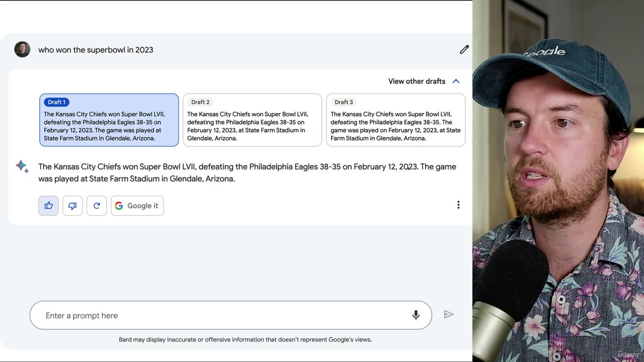Click the View other drafts label
This screenshot has width=644, height=362.
click(417, 81)
